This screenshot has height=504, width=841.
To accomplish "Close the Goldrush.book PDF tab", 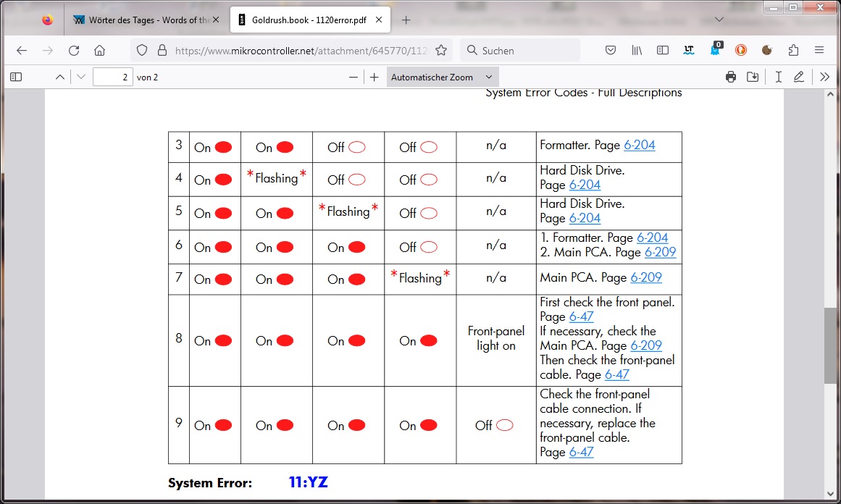I will click(379, 20).
